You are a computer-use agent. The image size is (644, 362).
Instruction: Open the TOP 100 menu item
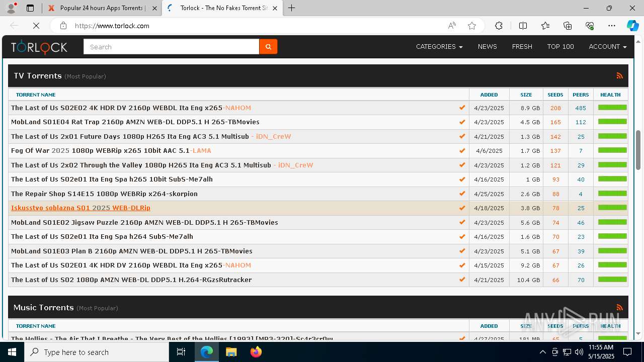(x=560, y=47)
